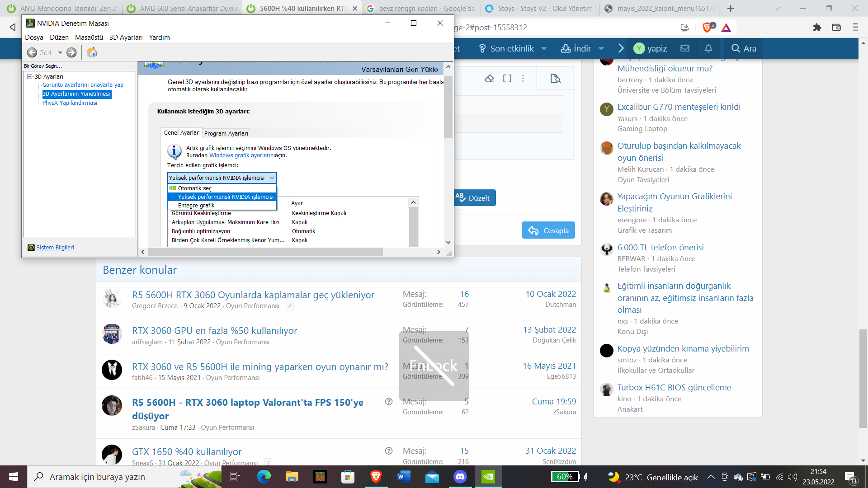Click the preview document icon in editor
Image resolution: width=868 pixels, height=488 pixels.
(556, 79)
